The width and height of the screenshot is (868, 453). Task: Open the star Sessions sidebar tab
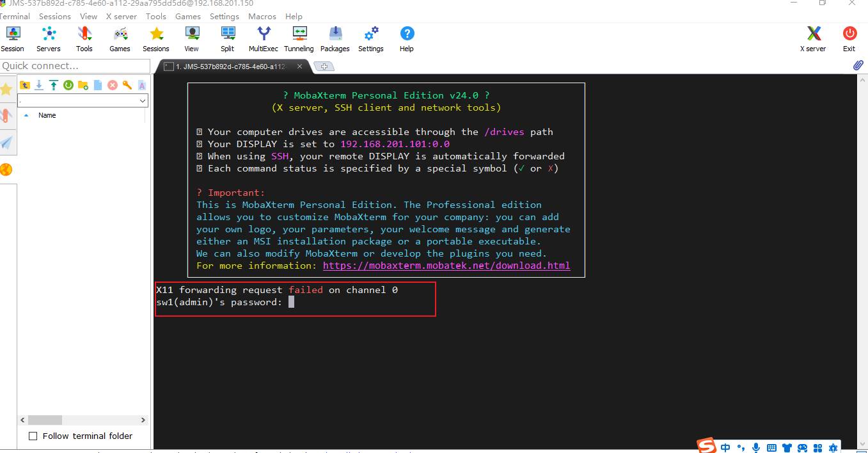(6, 90)
